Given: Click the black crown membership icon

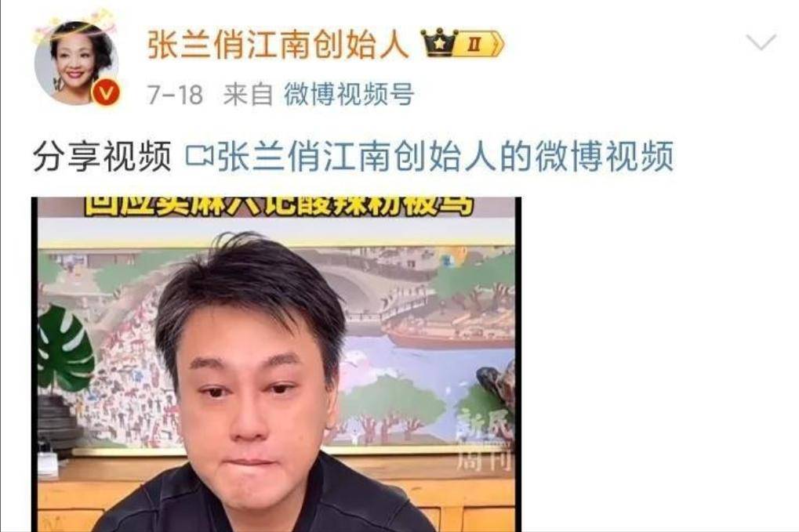Looking at the screenshot, I should click(439, 43).
